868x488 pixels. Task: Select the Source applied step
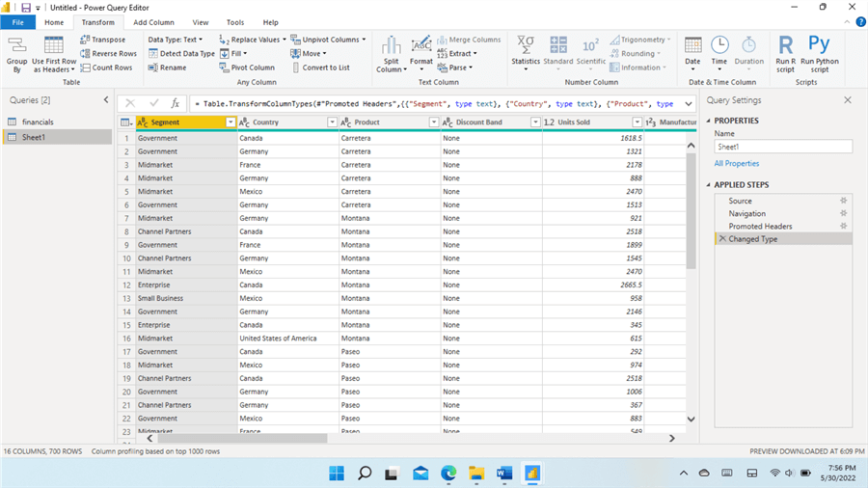click(783, 201)
